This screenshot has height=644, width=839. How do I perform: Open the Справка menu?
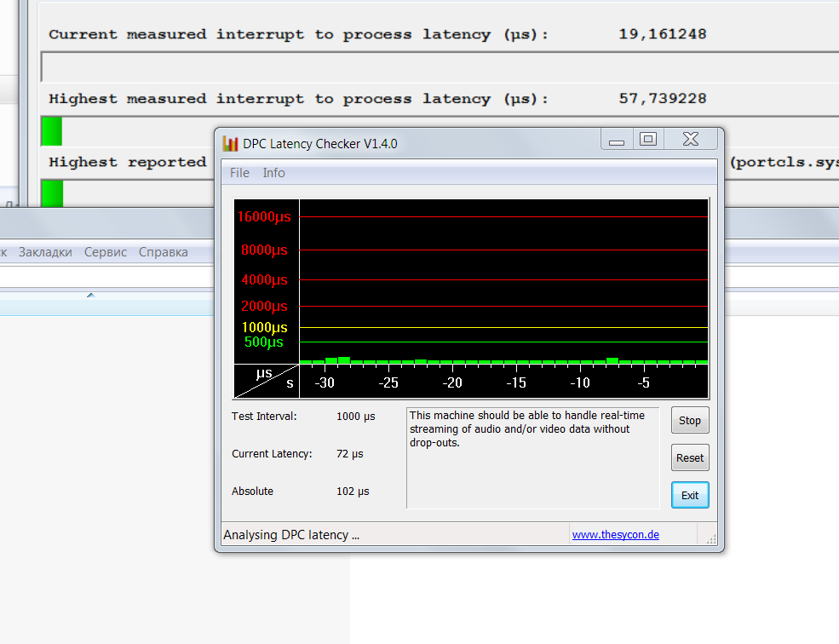pyautogui.click(x=164, y=252)
